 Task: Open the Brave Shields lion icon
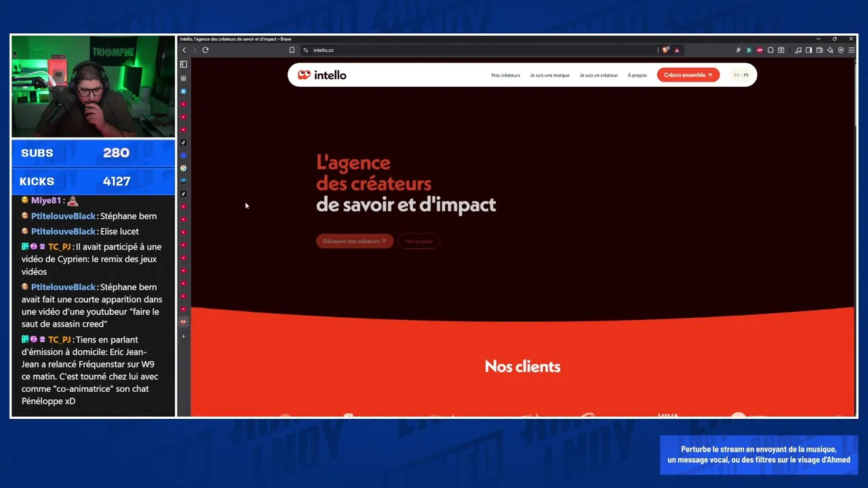(x=666, y=50)
